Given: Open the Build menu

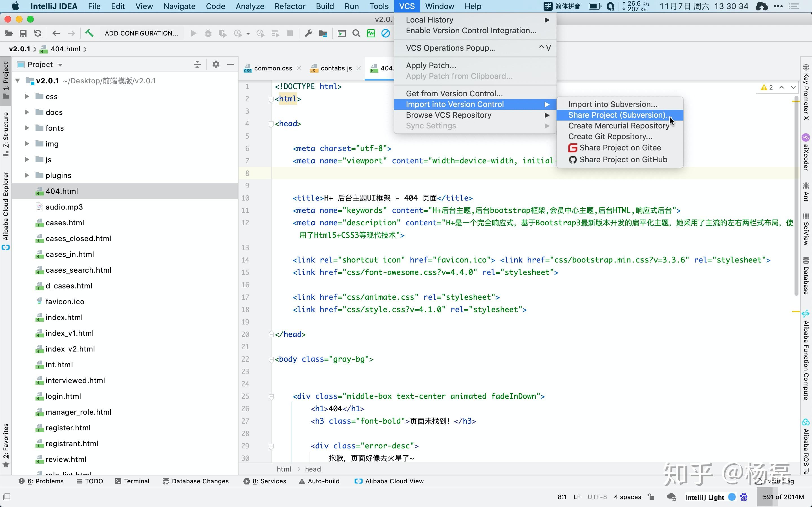Looking at the screenshot, I should point(325,6).
